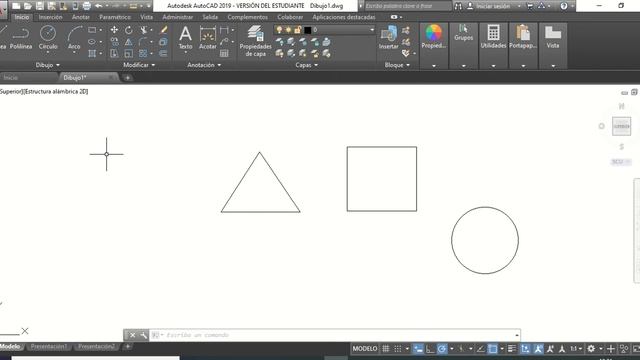Toggle ortho mode in status bar

tap(430, 349)
